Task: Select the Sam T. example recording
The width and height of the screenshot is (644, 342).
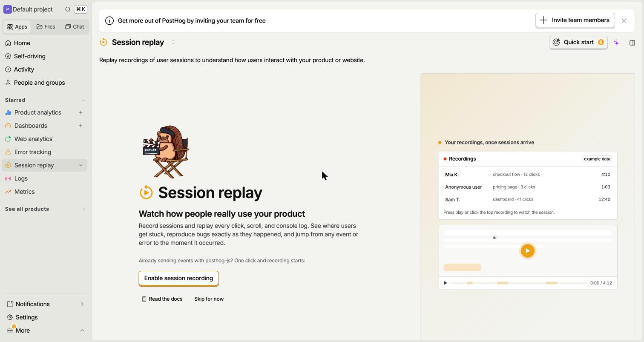Action: click(x=528, y=199)
